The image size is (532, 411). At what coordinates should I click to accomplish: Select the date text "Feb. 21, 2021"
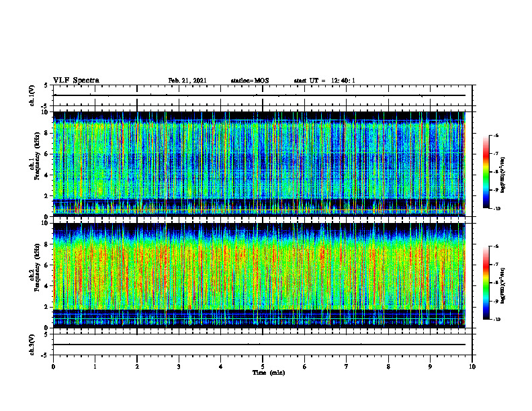[x=187, y=81]
